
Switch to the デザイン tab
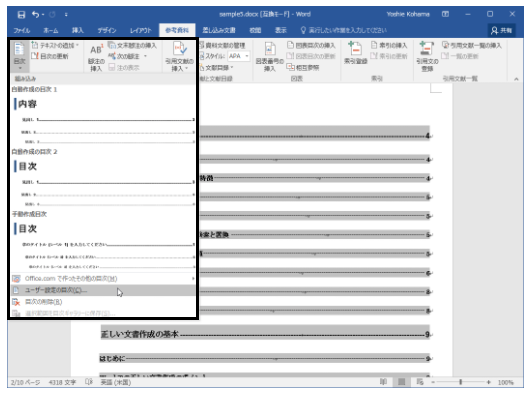point(107,30)
